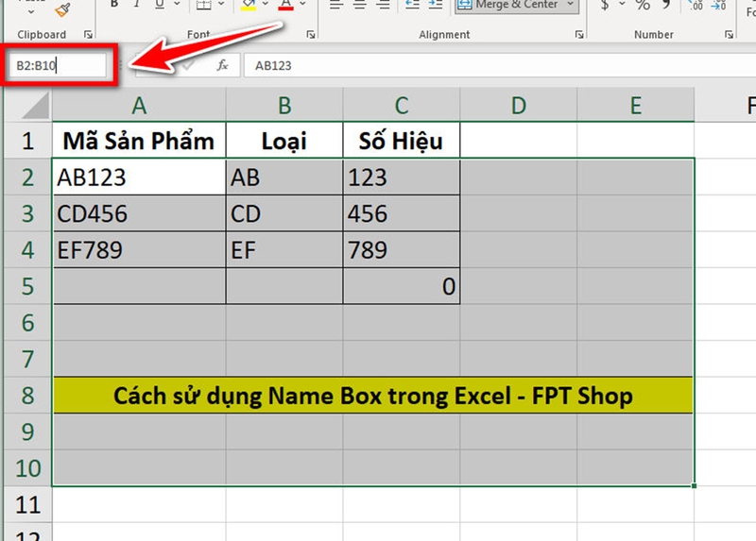The height and width of the screenshot is (541, 756).
Task: Select cell "EF" in column B
Action: pos(284,249)
